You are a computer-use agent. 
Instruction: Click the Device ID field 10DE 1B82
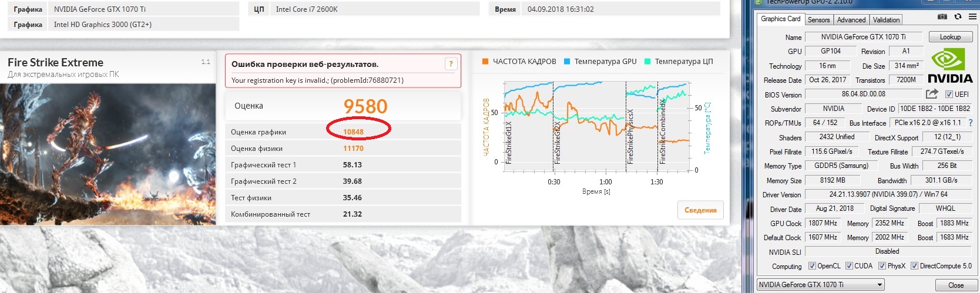(935, 109)
